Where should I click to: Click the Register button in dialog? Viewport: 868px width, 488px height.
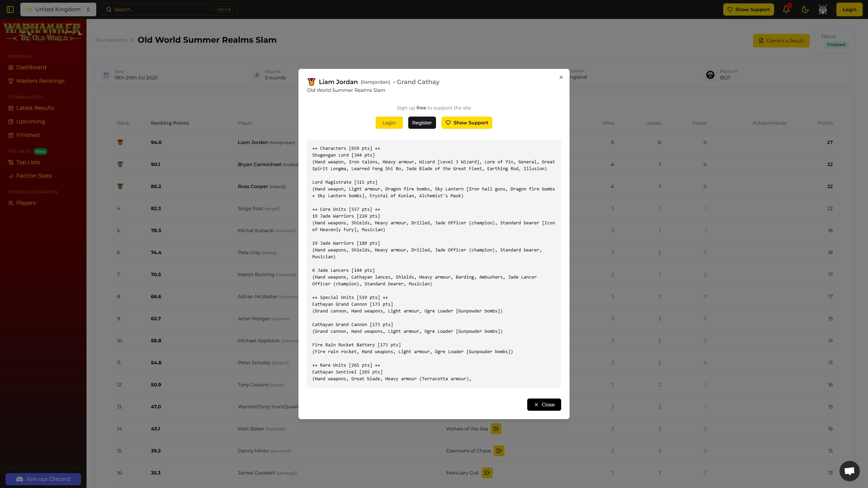[x=422, y=123]
